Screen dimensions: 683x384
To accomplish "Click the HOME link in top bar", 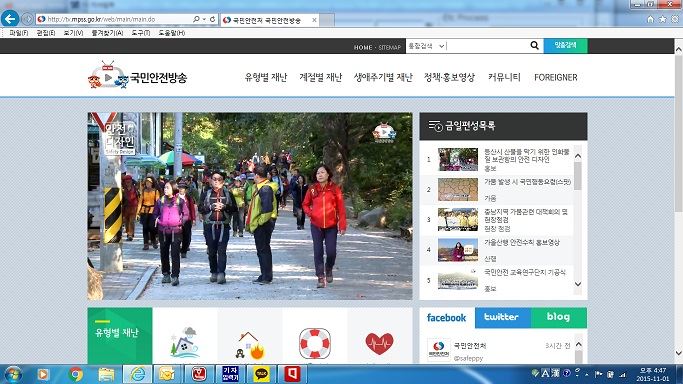I will (x=363, y=47).
